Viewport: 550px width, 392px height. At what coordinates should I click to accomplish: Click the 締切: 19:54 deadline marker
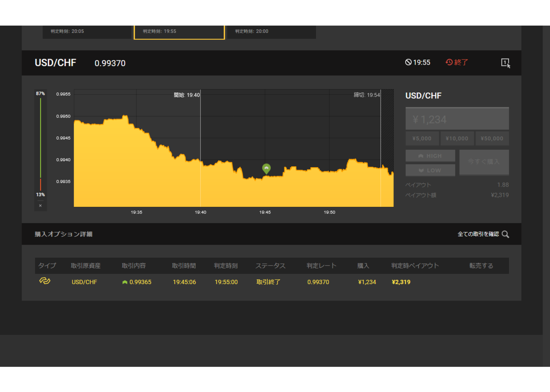[x=367, y=95]
